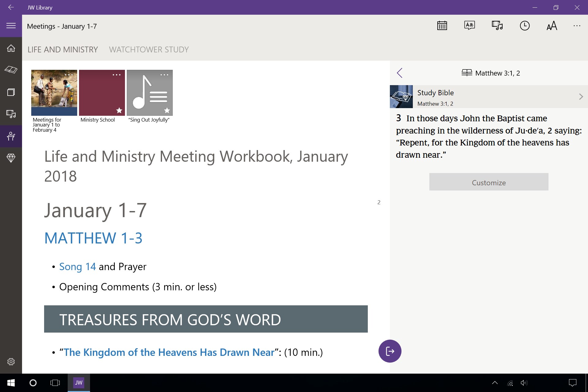This screenshot has height=392, width=588.
Task: Open Publications icon in sidebar
Action: pos(11,92)
